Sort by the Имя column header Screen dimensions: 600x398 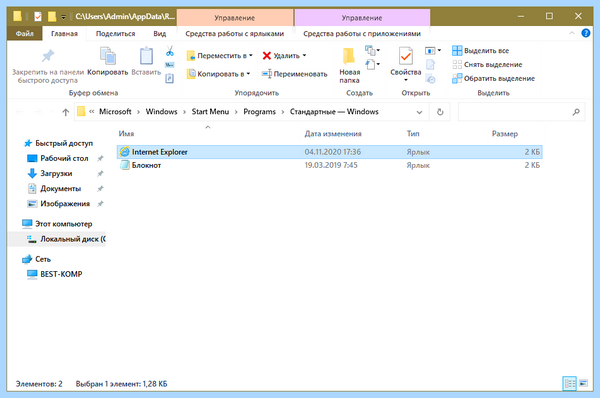(x=126, y=134)
